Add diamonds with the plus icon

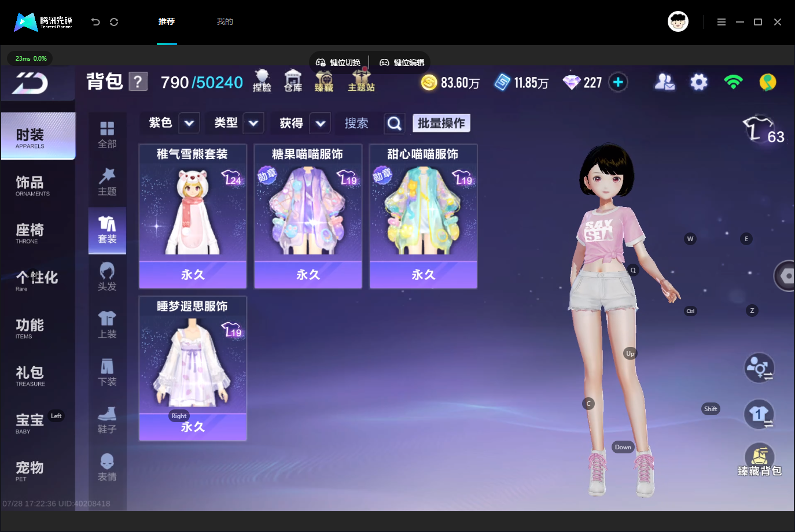(x=618, y=82)
